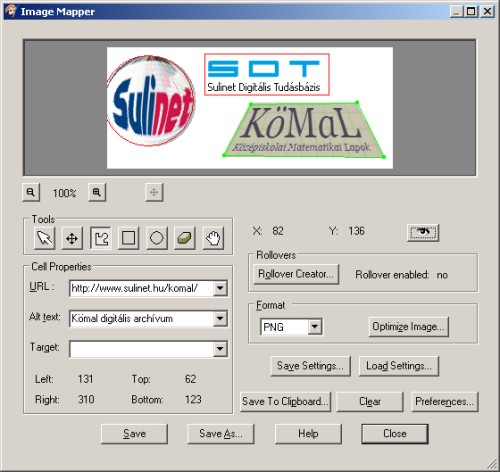The width and height of the screenshot is (500, 472).
Task: Open the Format PNG dropdown
Action: pos(315,327)
